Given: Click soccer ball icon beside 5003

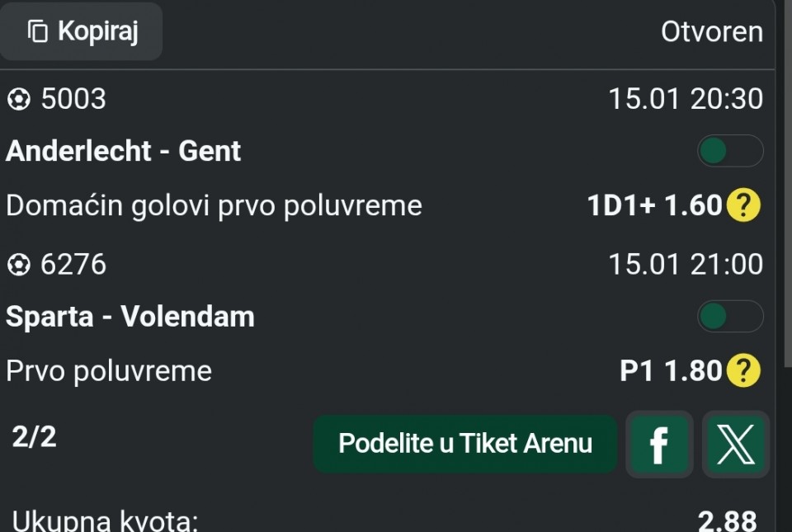Looking at the screenshot, I should click(18, 100).
